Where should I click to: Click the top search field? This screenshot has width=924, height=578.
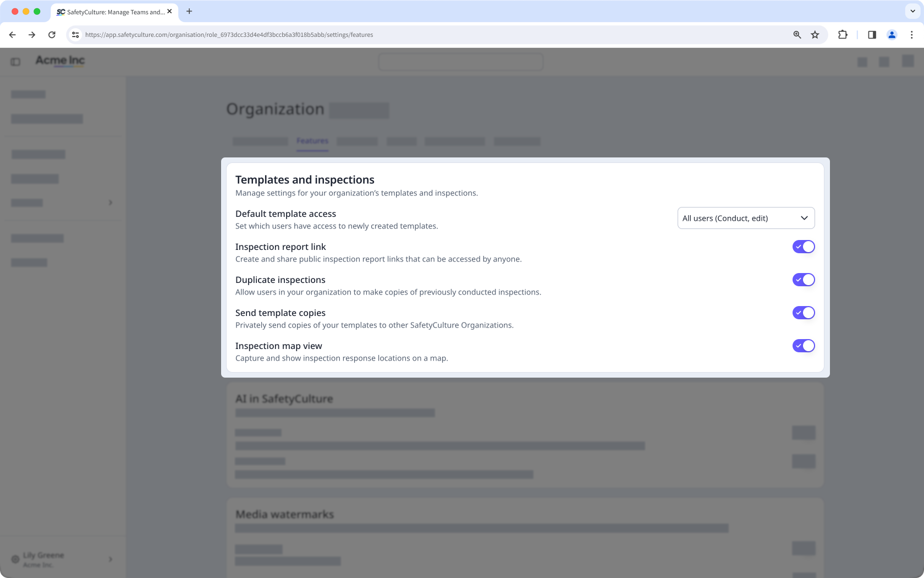pyautogui.click(x=461, y=62)
